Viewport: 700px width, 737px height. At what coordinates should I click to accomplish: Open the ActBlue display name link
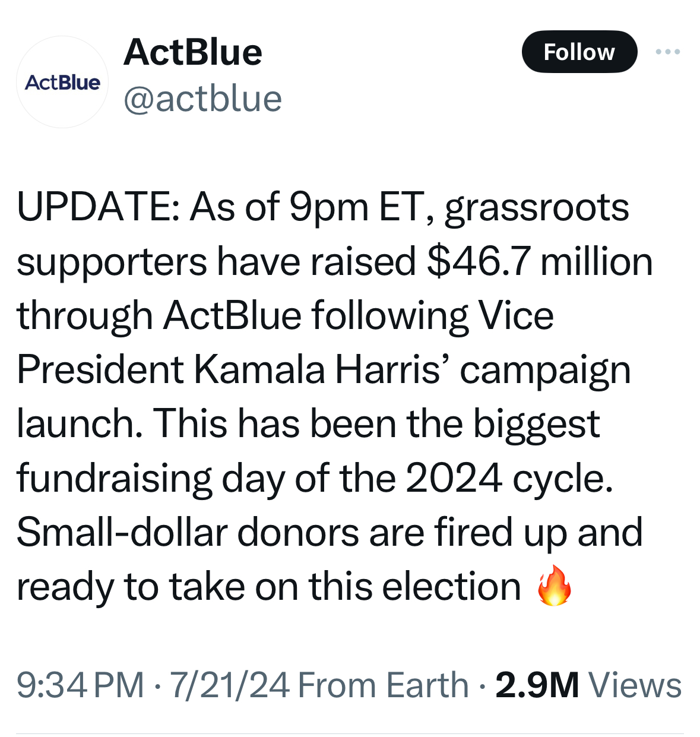193,52
